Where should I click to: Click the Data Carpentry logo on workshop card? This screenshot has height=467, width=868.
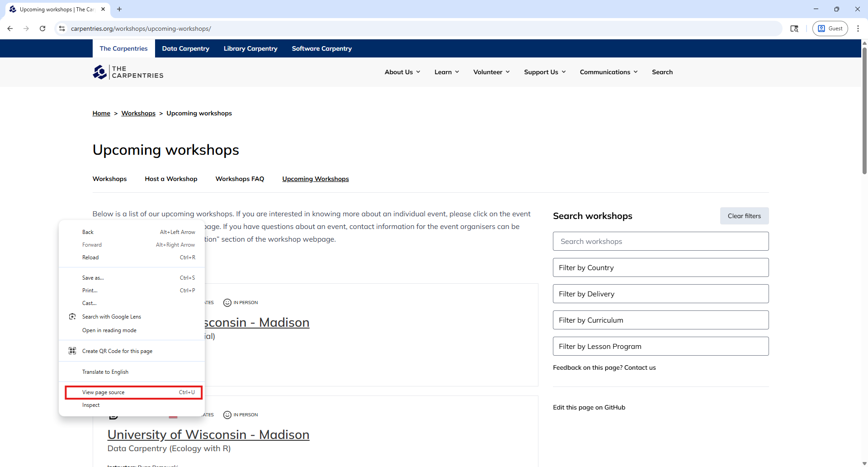[113, 415]
